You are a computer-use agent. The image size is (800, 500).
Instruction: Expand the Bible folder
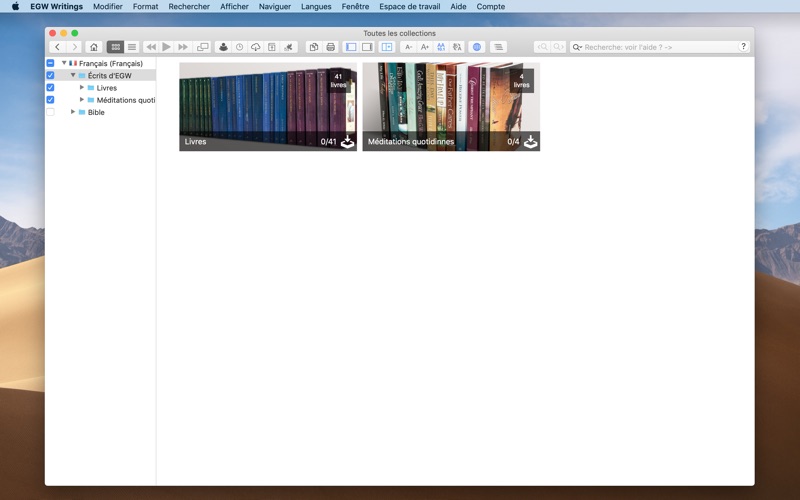click(73, 112)
